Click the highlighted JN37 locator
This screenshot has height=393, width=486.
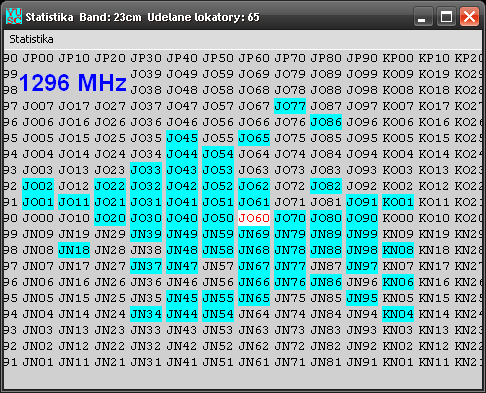click(146, 266)
